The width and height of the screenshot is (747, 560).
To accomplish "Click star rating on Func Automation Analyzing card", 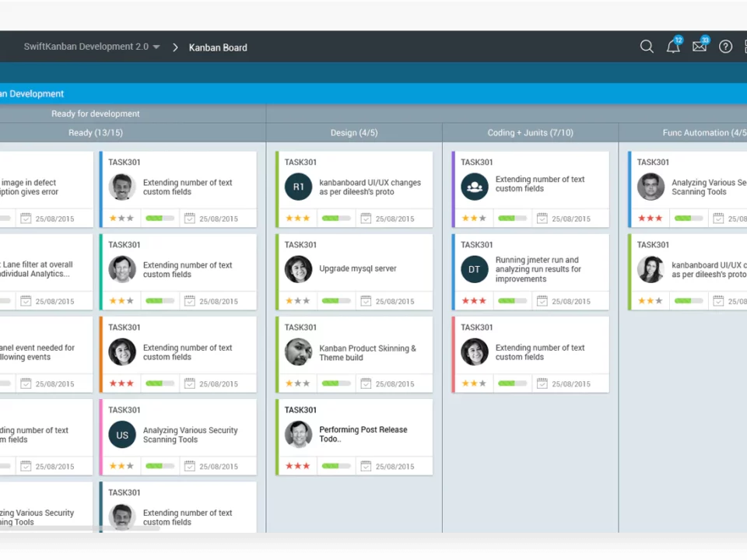I will click(x=651, y=219).
